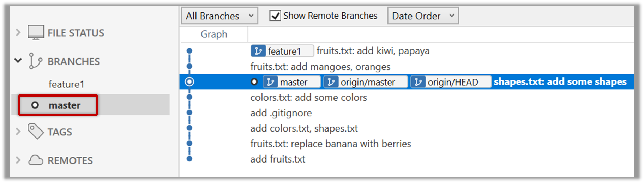Click the Branches fork icon in sidebar

pyautogui.click(x=35, y=61)
